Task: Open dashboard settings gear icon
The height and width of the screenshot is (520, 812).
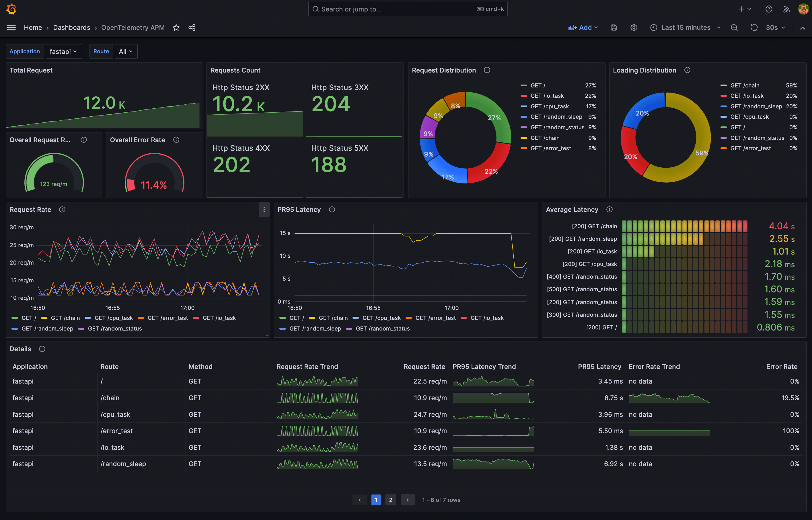Action: pyautogui.click(x=634, y=28)
